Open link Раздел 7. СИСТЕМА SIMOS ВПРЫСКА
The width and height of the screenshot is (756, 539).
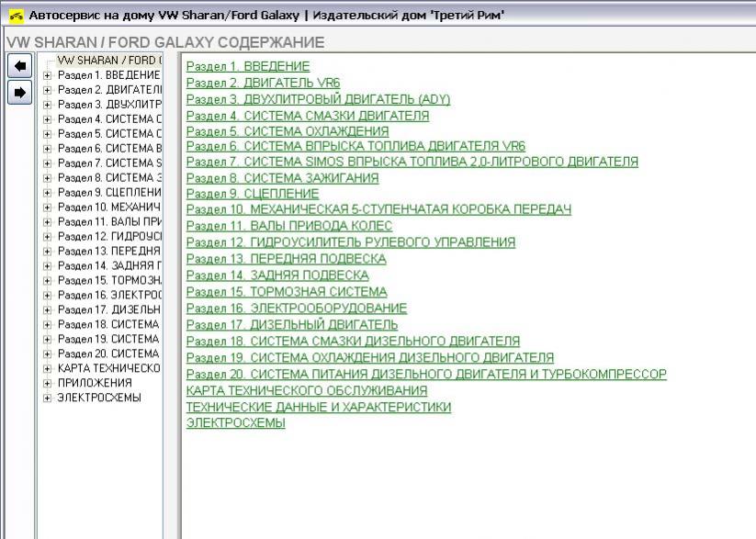click(x=412, y=162)
